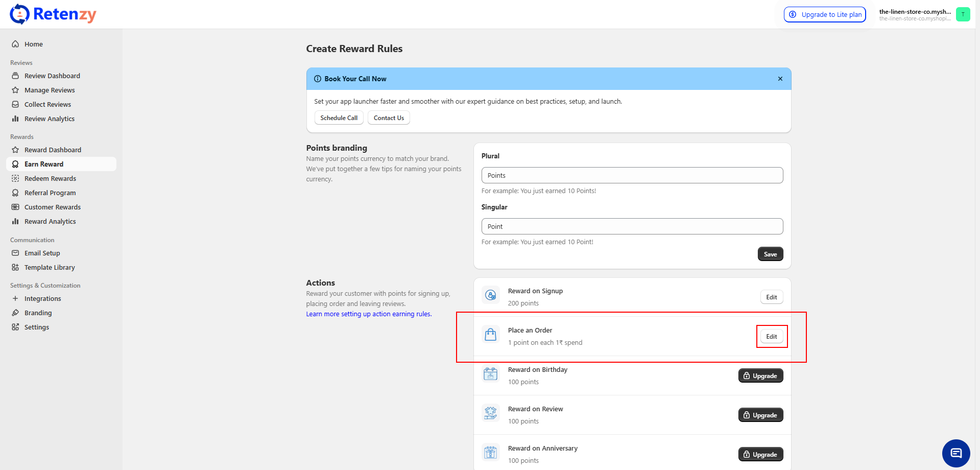
Task: Click the Schedule Call button
Action: pos(339,118)
